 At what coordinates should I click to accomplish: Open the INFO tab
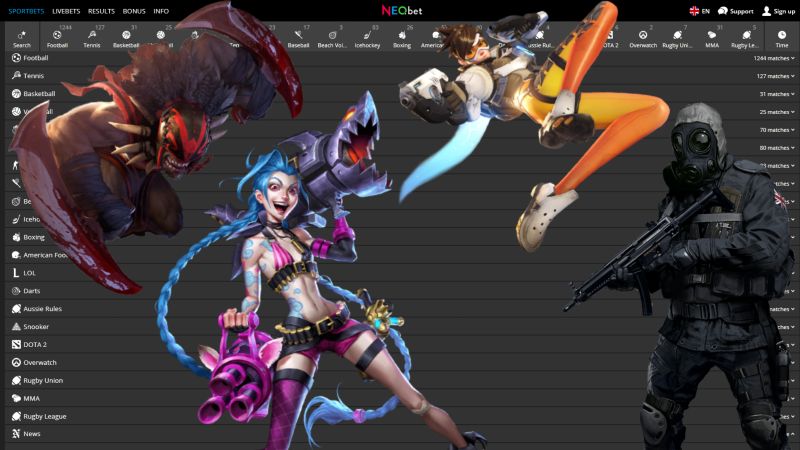161,11
